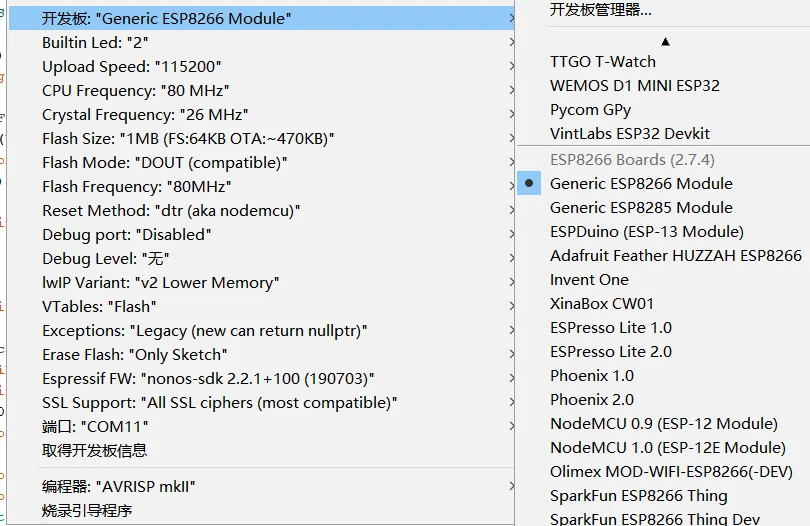Screen dimensions: 810x526
Task: Select Phoenix 2.0 board
Action: coord(592,400)
